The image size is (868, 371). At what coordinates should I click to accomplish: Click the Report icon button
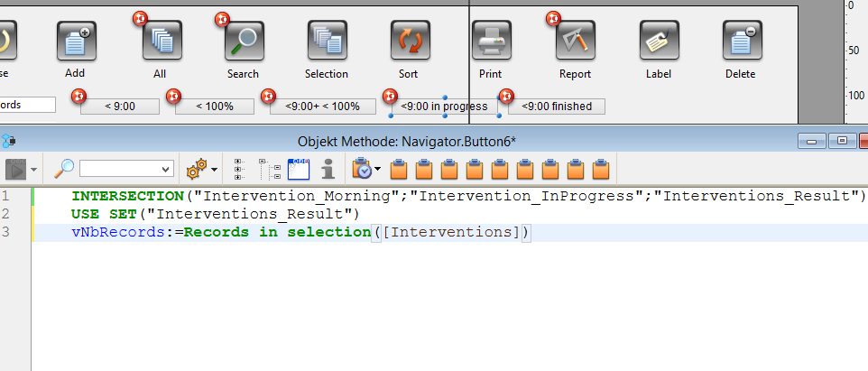(575, 41)
